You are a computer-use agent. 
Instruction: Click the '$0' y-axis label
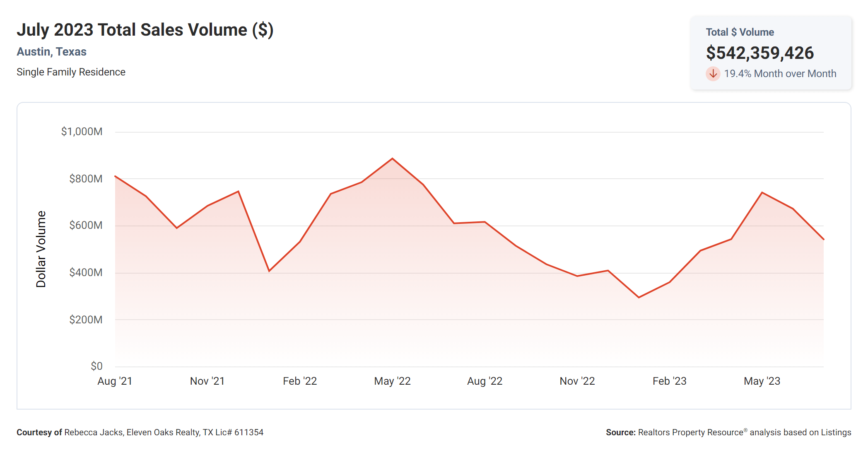point(96,366)
